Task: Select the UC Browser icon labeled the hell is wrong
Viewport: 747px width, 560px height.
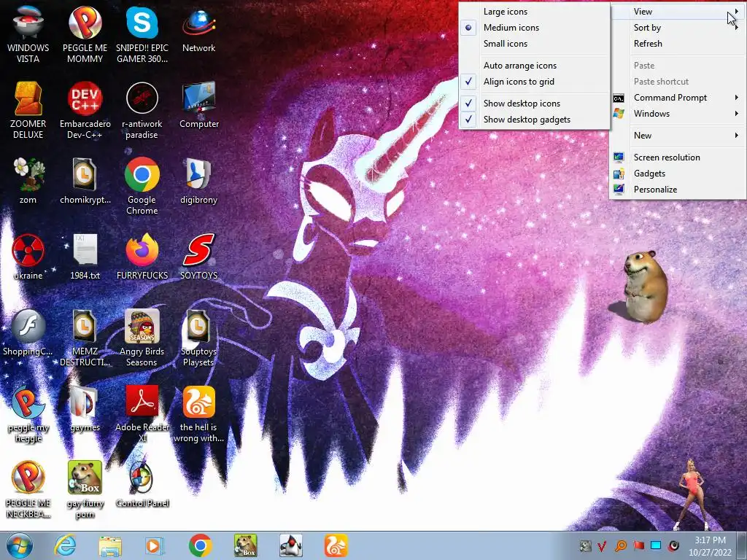Action: point(198,413)
